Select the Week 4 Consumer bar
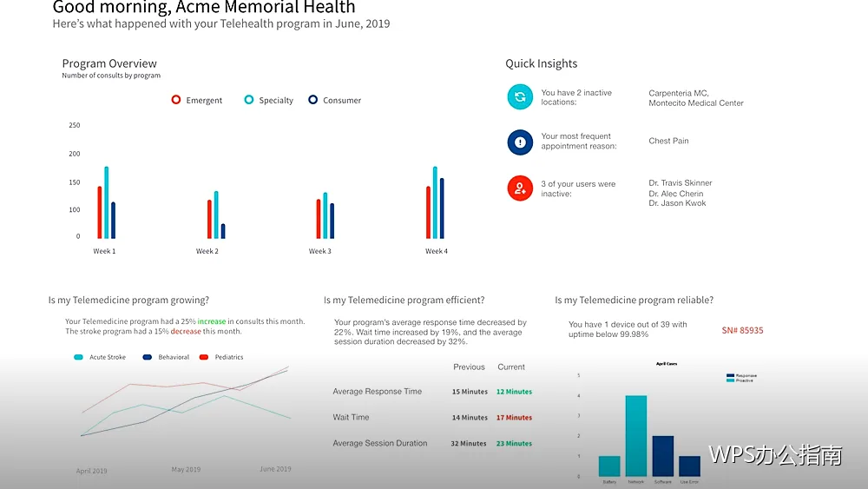Image resolution: width=868 pixels, height=489 pixels. click(442, 208)
